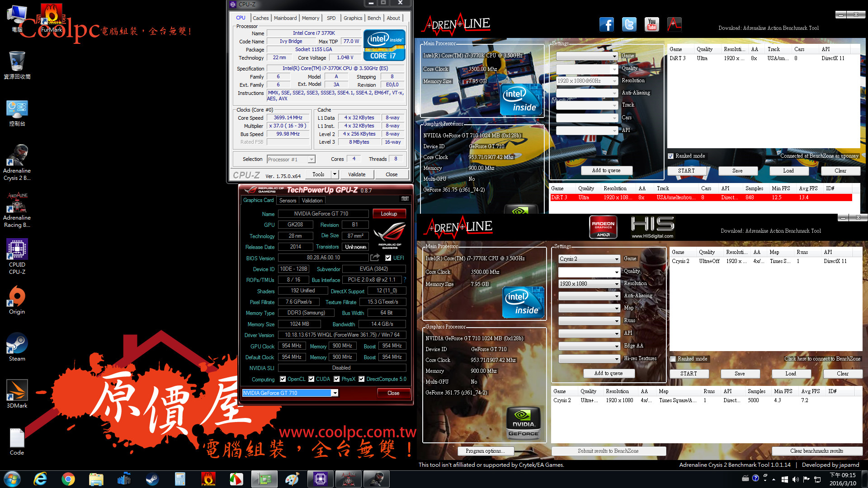Viewport: 868px width, 488px height.
Task: Switch to the Mainboard tab in CPU-Z
Action: (x=285, y=18)
